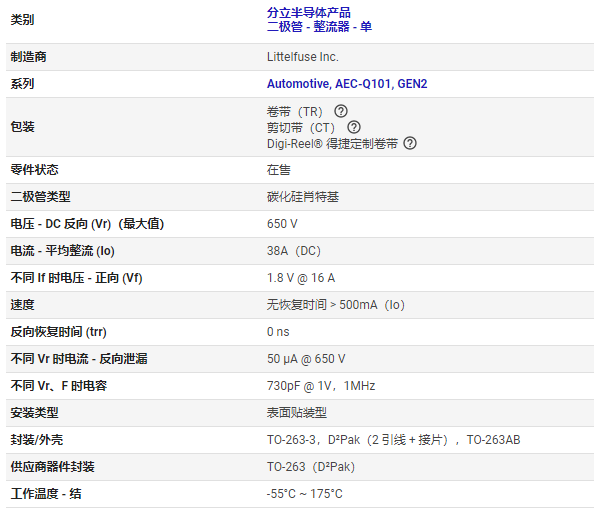Click the 无恢复时间 > 500mA speed value
This screenshot has width=594, height=509.
[x=336, y=305]
